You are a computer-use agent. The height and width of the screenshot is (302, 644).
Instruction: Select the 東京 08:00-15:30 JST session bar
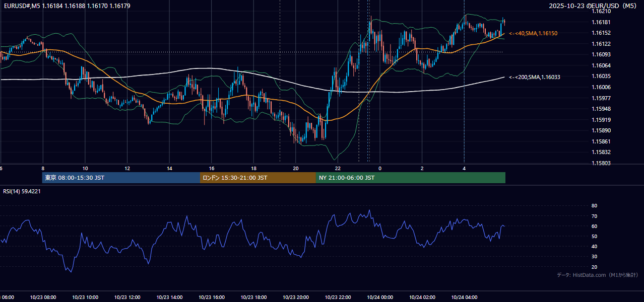pos(121,178)
